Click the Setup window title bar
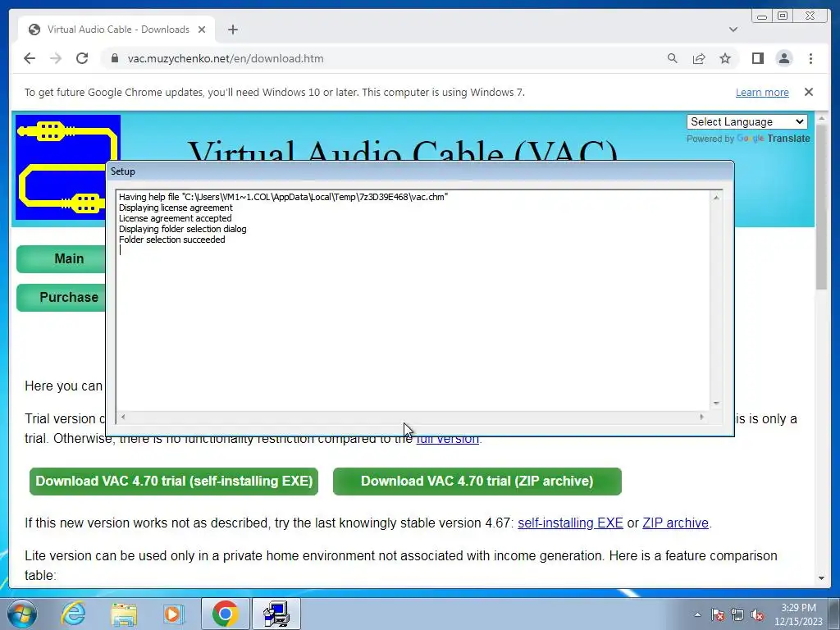Image resolution: width=840 pixels, height=630 pixels. 419,171
